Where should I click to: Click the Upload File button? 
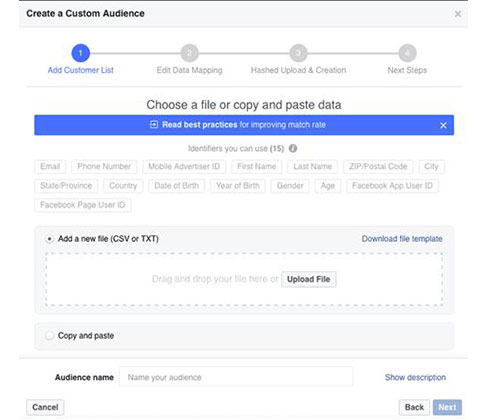pos(309,279)
